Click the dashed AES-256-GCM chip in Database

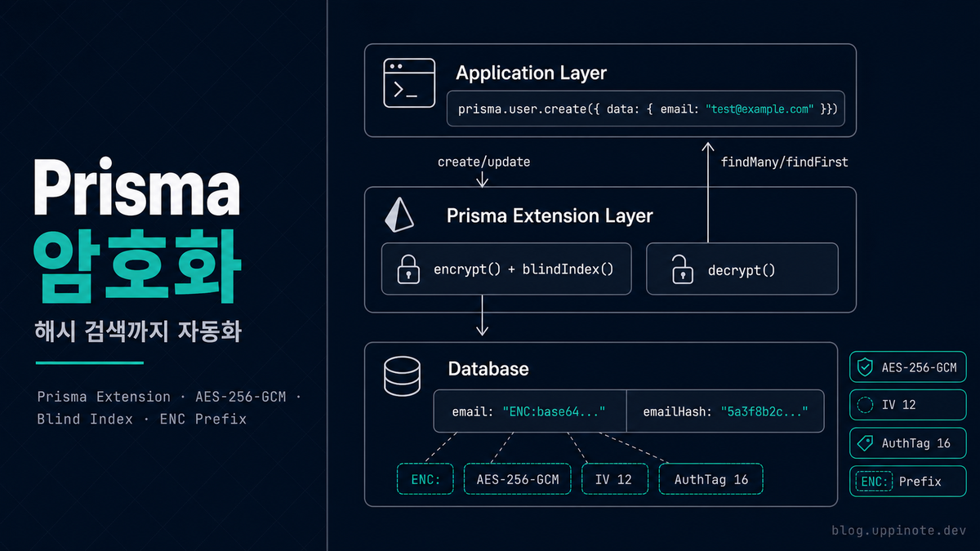tap(518, 479)
